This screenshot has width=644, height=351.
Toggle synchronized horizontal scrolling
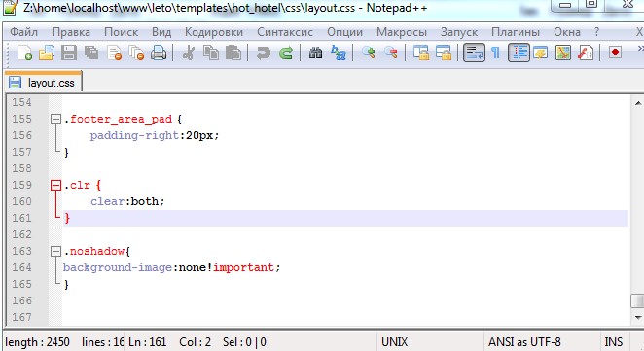pos(444,53)
